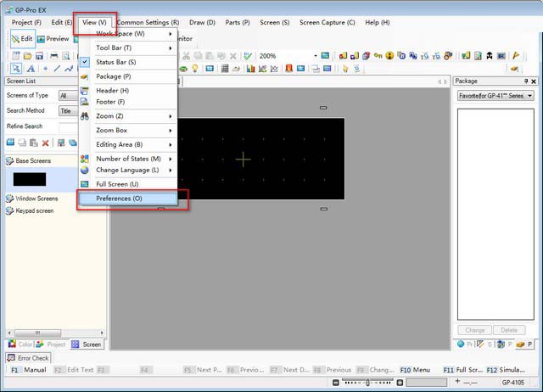Click the Refine Search input field
543x392 pixels.
(x=68, y=127)
